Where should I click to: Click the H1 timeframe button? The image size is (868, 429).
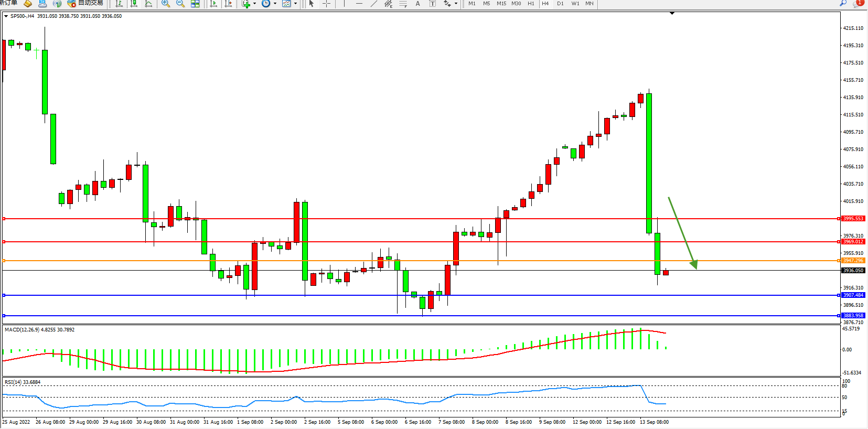pos(531,4)
